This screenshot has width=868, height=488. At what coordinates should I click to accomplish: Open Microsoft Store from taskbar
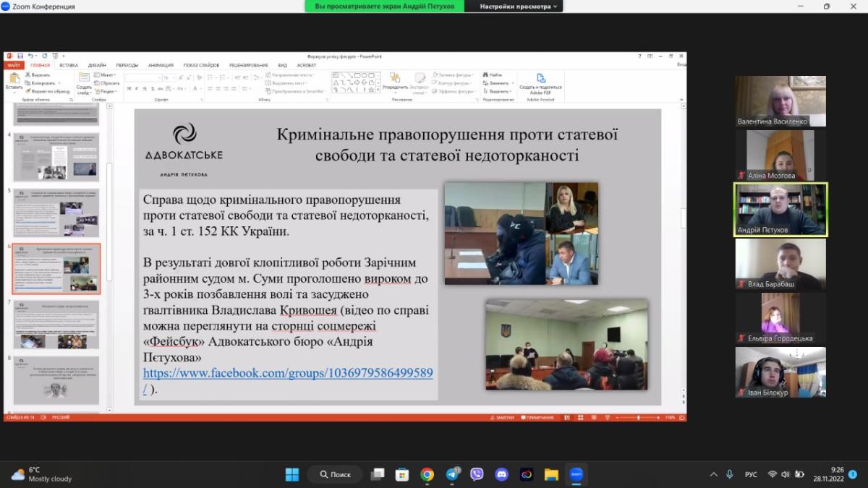(402, 474)
